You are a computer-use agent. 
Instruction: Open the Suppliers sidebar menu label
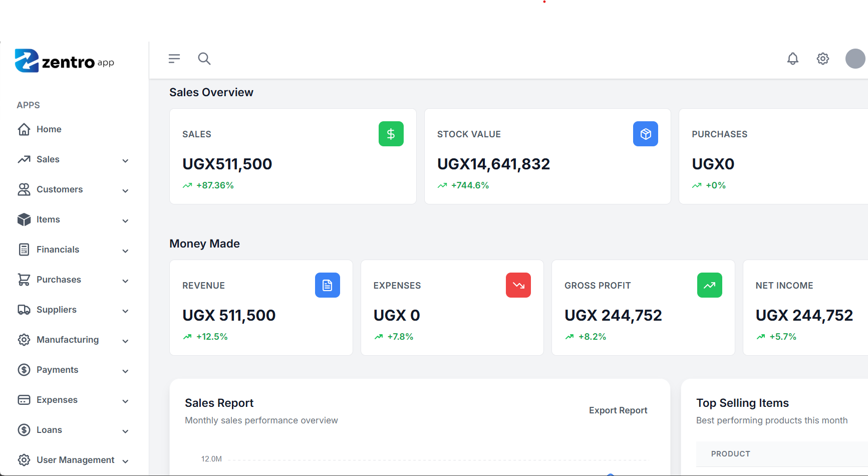(57, 310)
